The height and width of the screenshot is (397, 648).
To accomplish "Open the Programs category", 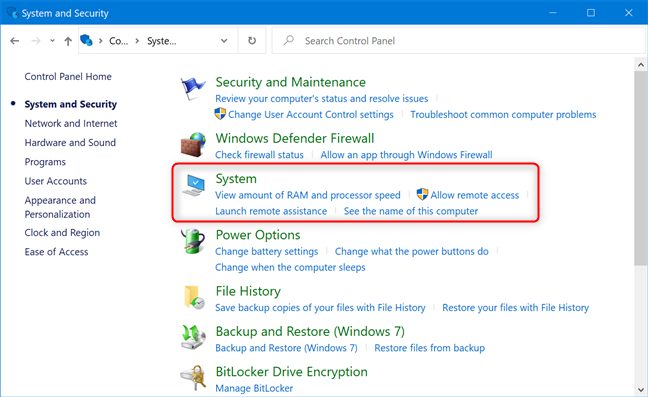I will [x=45, y=162].
